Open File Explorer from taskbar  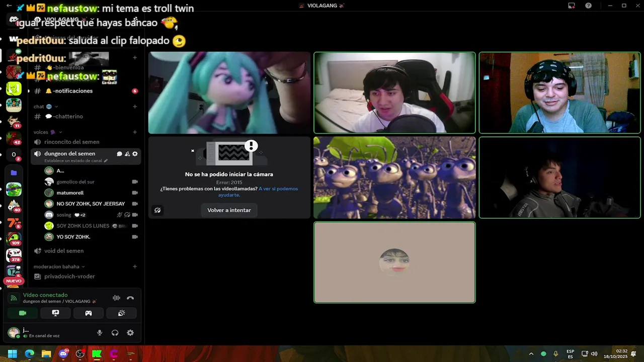[46, 354]
